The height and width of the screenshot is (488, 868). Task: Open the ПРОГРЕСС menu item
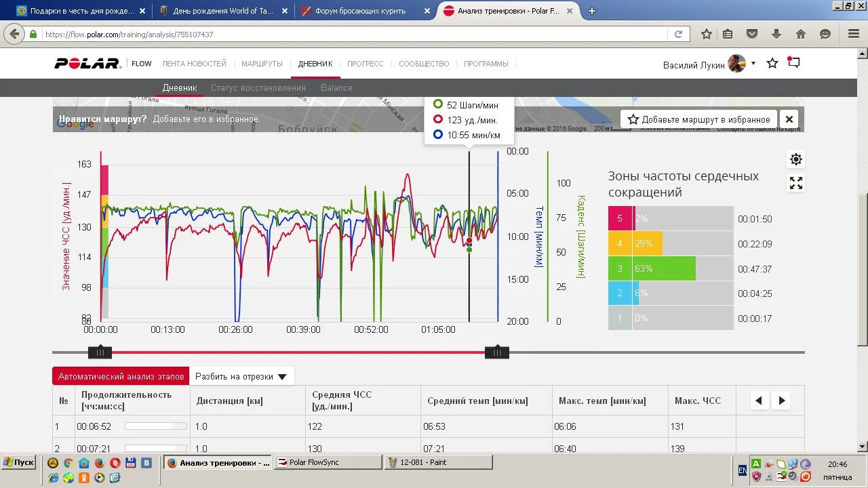tap(365, 64)
